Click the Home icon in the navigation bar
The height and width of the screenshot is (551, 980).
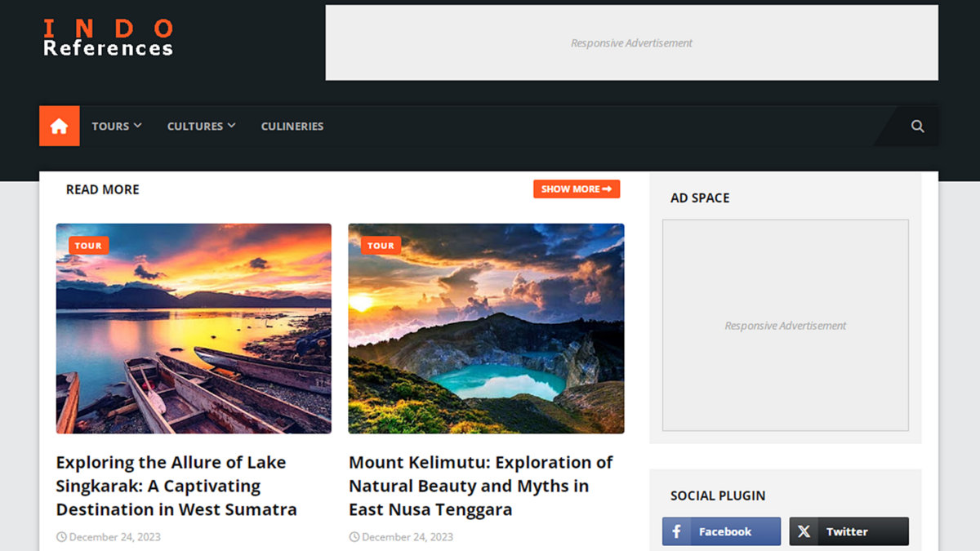click(59, 126)
